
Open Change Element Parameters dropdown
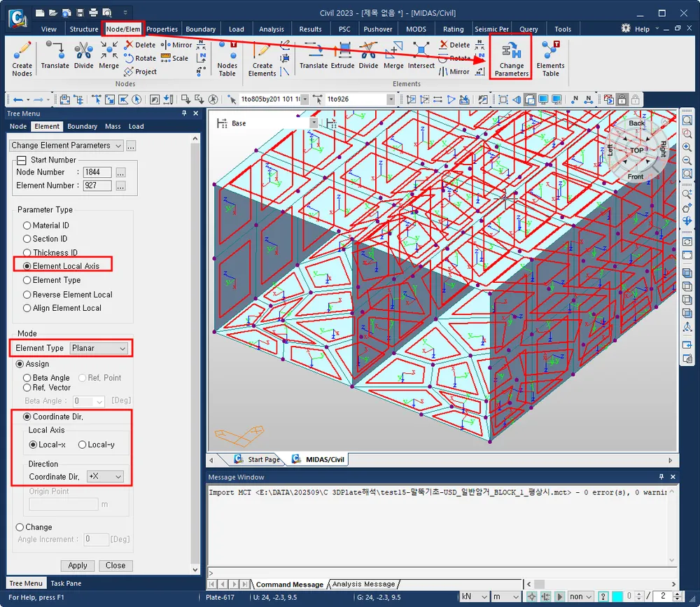66,146
